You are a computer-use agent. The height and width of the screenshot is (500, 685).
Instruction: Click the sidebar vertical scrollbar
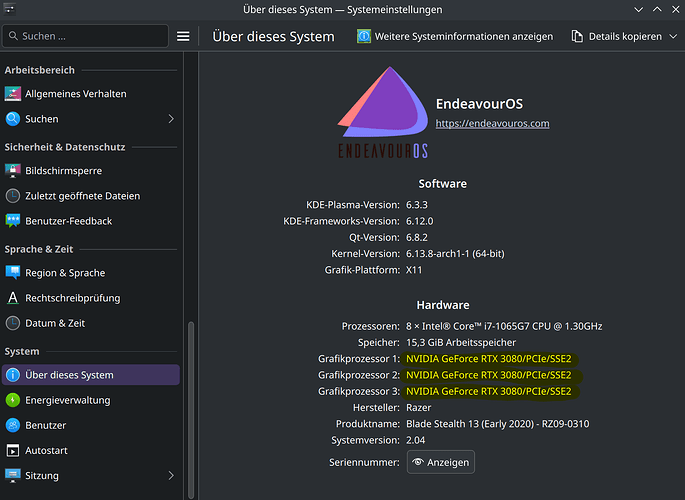click(x=191, y=409)
